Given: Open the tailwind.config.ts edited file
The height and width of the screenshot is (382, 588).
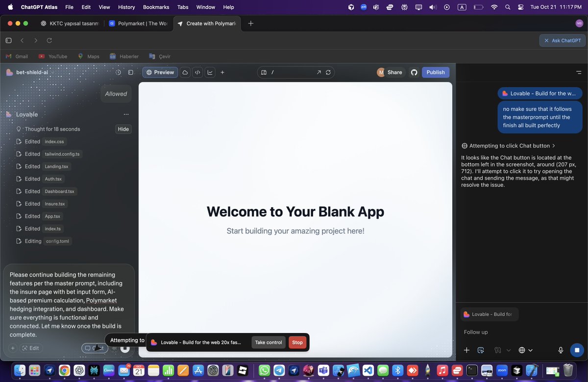Looking at the screenshot, I should pos(62,154).
